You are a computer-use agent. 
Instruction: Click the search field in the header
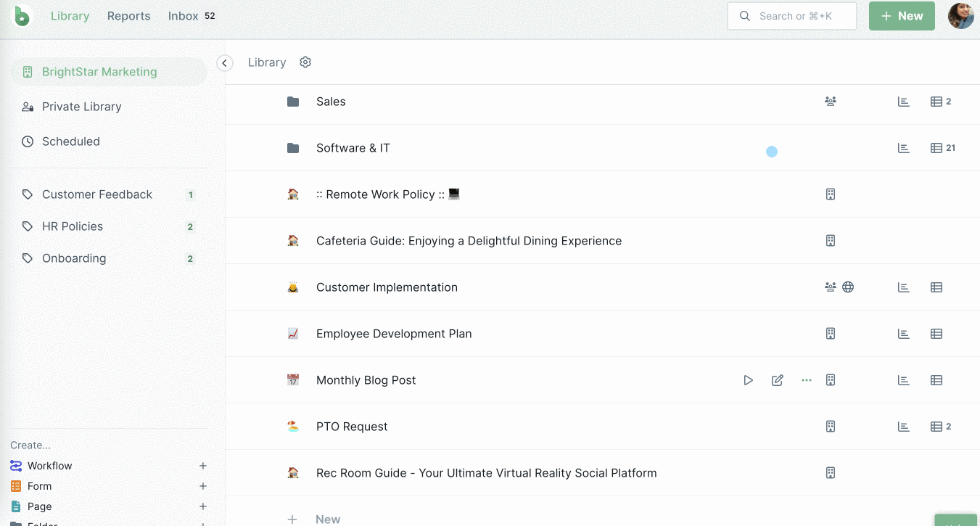point(791,15)
